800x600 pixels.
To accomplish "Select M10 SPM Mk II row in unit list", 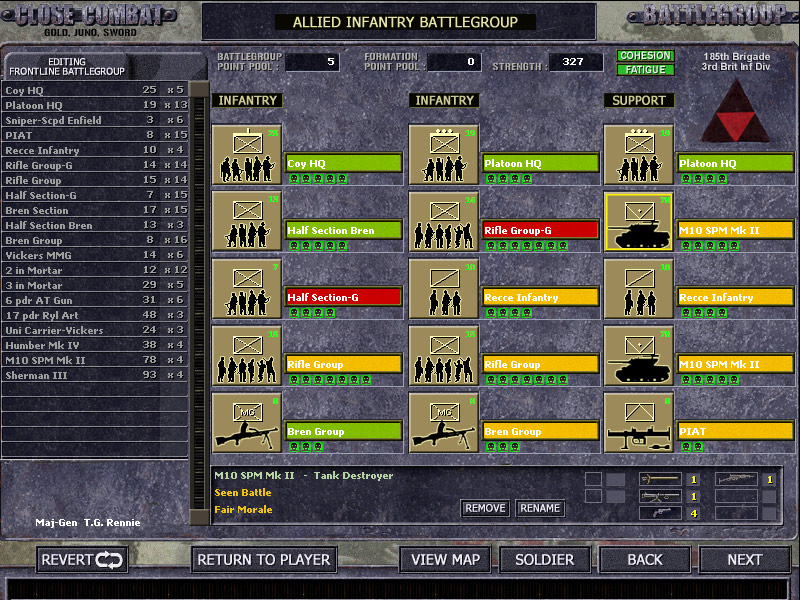I will 95,360.
